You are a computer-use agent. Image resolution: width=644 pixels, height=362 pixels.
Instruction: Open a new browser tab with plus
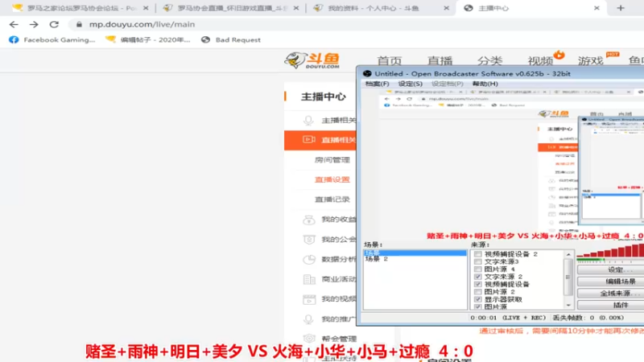click(x=621, y=8)
